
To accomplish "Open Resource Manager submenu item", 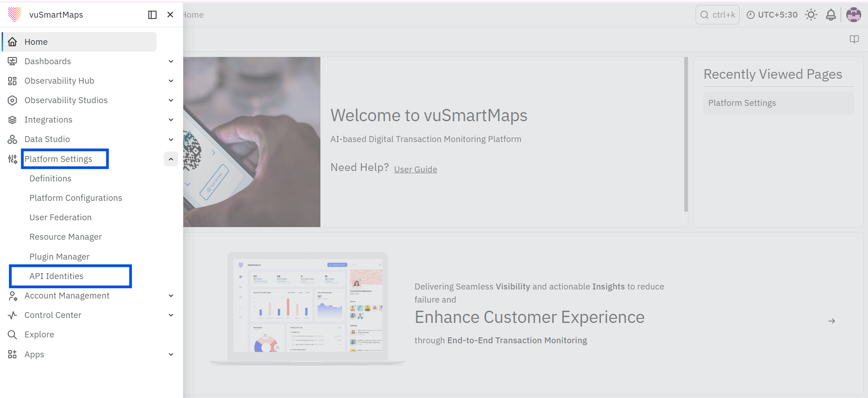I will click(x=66, y=237).
